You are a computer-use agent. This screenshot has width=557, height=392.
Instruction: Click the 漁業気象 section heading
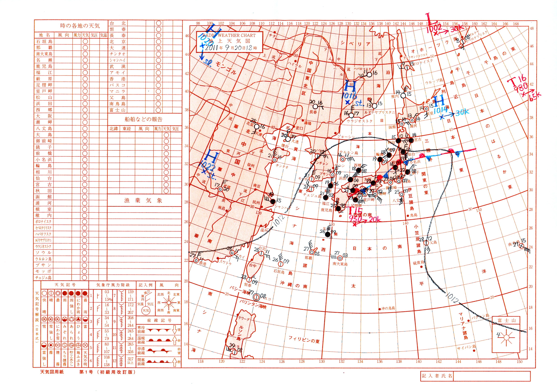[x=143, y=200]
